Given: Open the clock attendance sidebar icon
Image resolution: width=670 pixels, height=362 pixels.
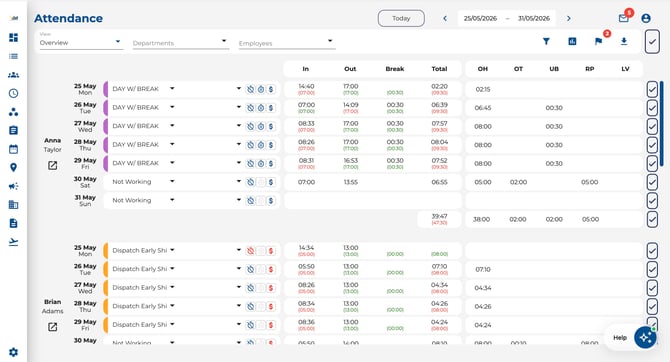Looking at the screenshot, I should coord(13,93).
